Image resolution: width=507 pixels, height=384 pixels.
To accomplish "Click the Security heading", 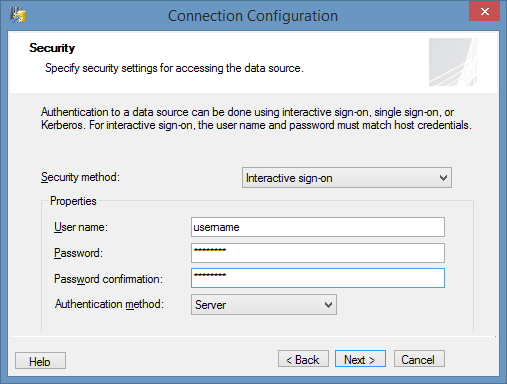I will click(52, 48).
